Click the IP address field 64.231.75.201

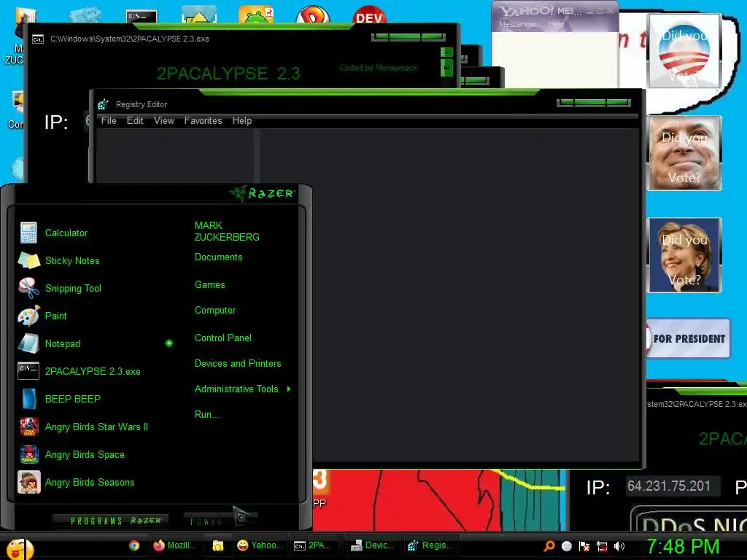tap(672, 486)
